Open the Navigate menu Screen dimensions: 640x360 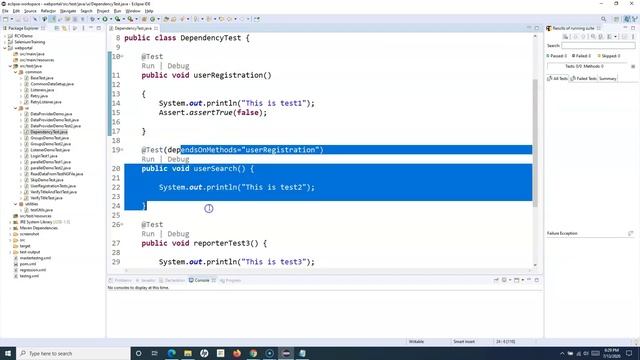[x=68, y=11]
